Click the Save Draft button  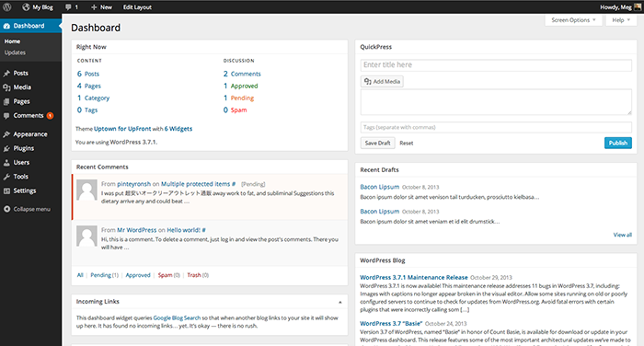coord(377,143)
